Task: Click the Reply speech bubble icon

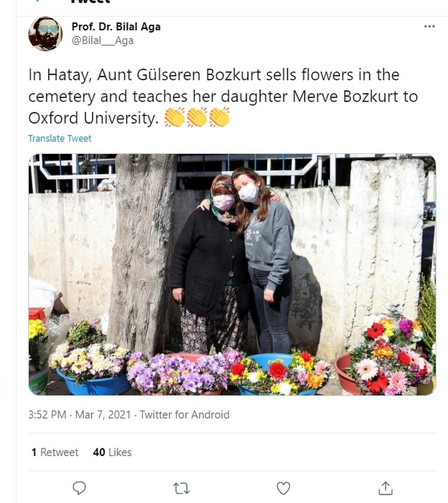Action: point(79,488)
